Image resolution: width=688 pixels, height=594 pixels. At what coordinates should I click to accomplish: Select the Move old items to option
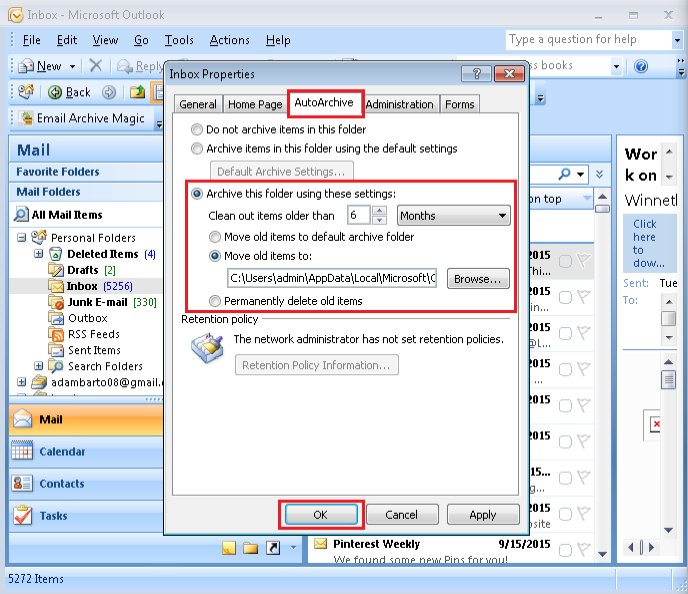pyautogui.click(x=215, y=256)
